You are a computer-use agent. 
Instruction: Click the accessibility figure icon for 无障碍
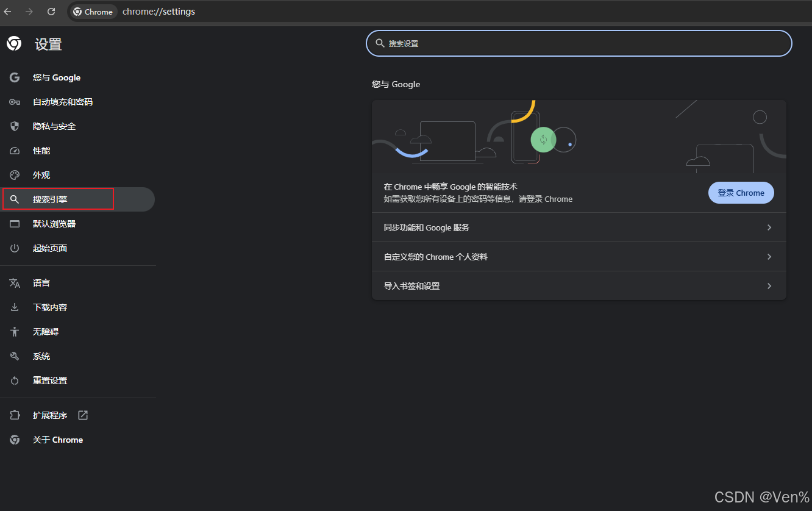tap(15, 332)
